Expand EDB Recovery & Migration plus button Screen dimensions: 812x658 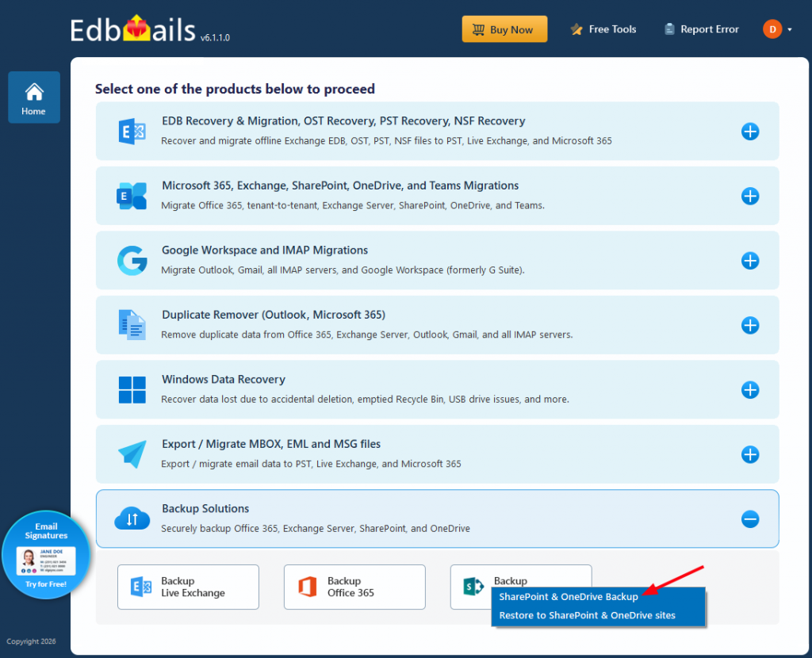(x=750, y=132)
